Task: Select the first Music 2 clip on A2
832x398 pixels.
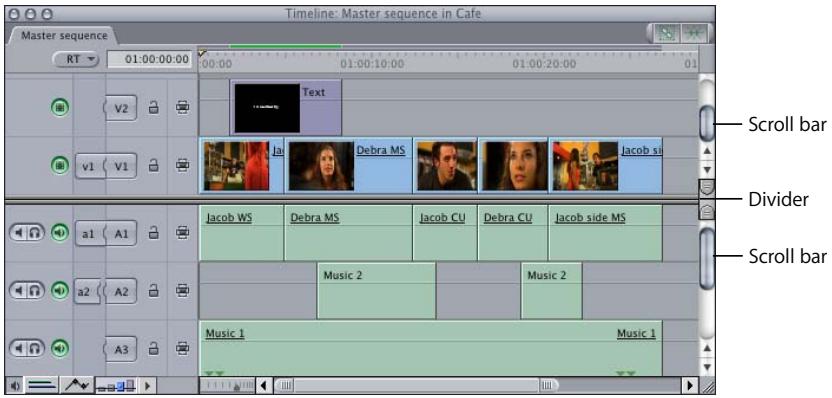Action: (376, 291)
